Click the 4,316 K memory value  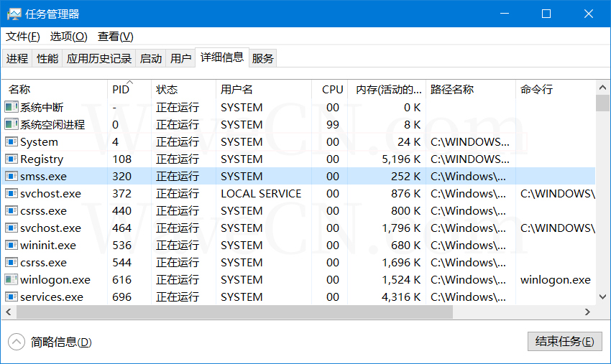(x=401, y=297)
